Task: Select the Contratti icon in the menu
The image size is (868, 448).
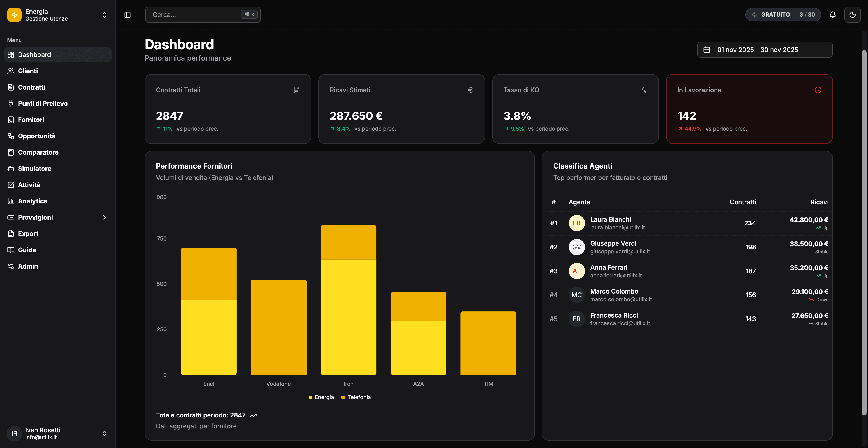Action: (x=11, y=87)
